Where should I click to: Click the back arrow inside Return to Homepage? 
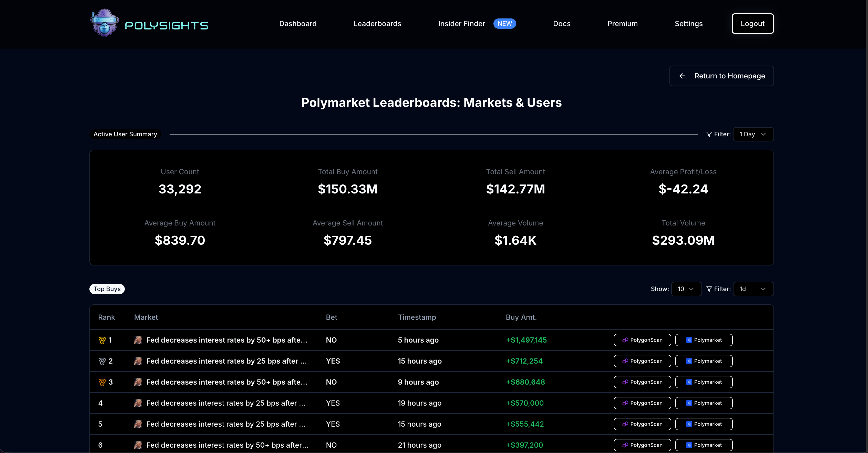(x=682, y=76)
